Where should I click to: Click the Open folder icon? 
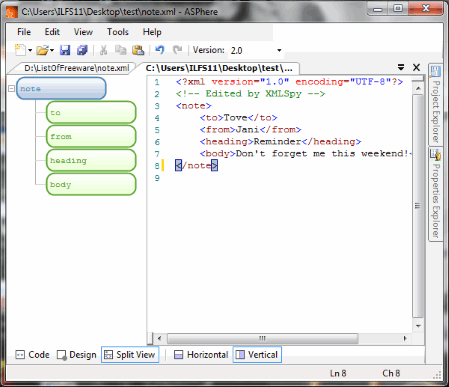tap(43, 50)
